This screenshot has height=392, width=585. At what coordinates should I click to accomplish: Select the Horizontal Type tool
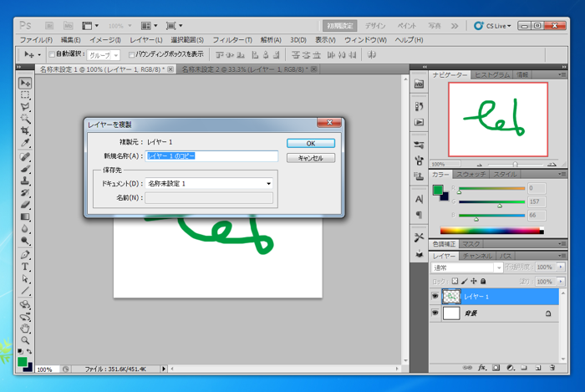click(x=25, y=267)
